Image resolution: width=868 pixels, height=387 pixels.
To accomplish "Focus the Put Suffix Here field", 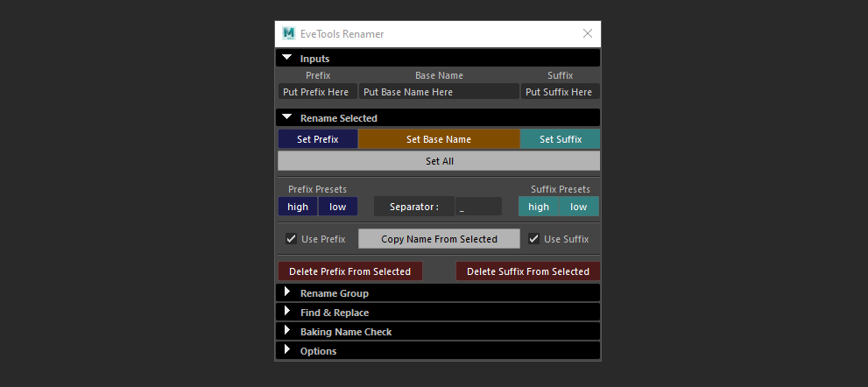I will click(560, 92).
